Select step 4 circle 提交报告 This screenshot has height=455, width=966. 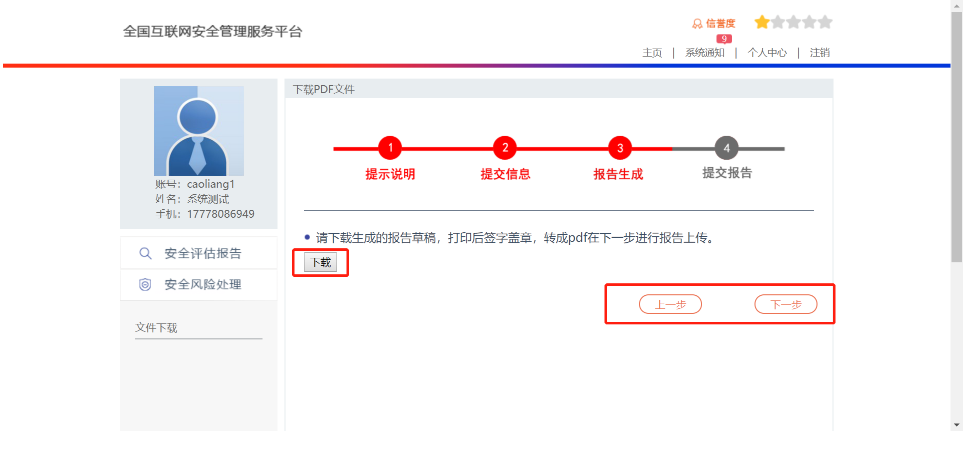point(727,148)
